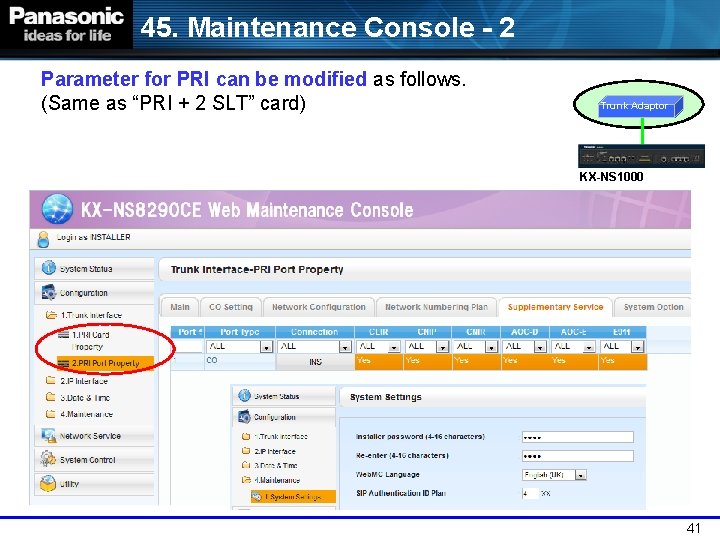The height and width of the screenshot is (540, 720).
Task: Click the Port column header
Action: [187, 332]
